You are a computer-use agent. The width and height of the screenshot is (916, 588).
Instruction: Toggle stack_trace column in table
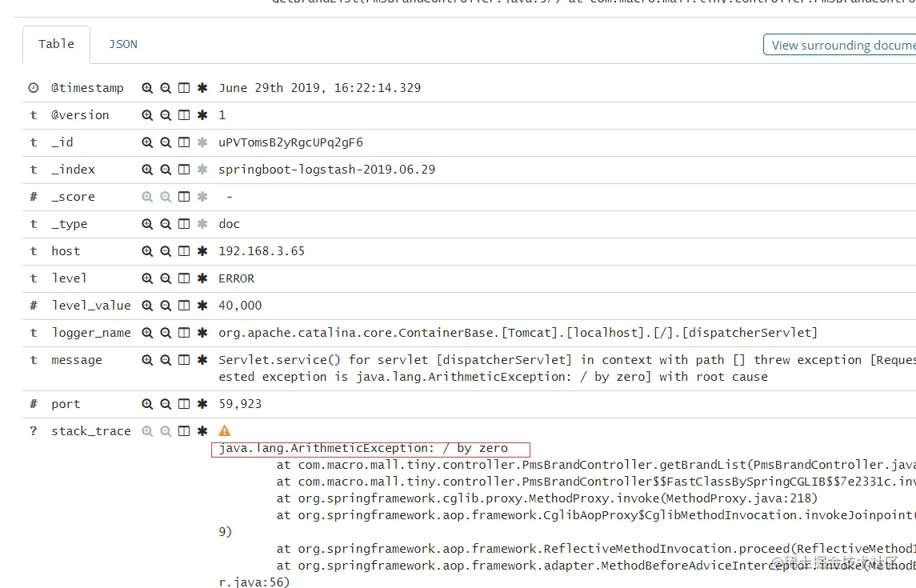[184, 431]
